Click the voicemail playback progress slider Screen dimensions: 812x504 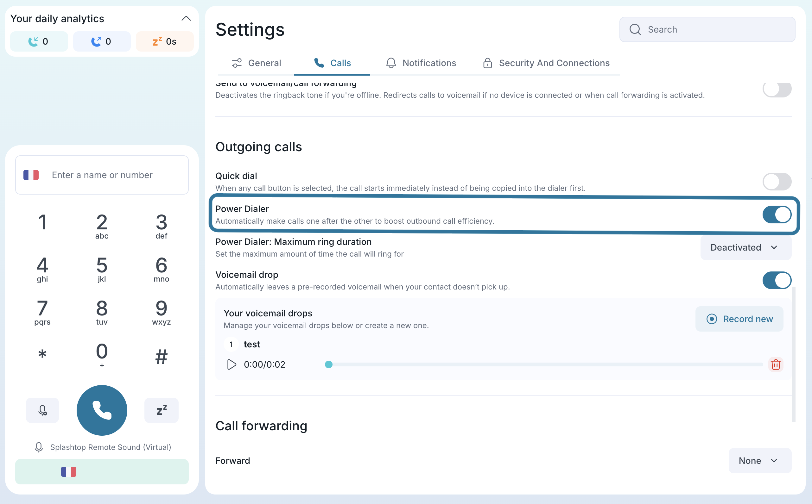(544, 364)
